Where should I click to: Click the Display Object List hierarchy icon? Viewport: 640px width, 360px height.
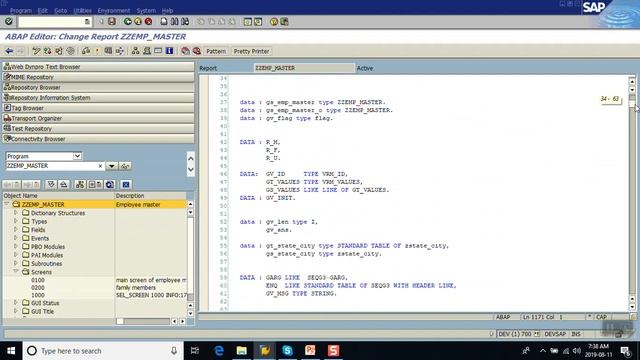136,51
